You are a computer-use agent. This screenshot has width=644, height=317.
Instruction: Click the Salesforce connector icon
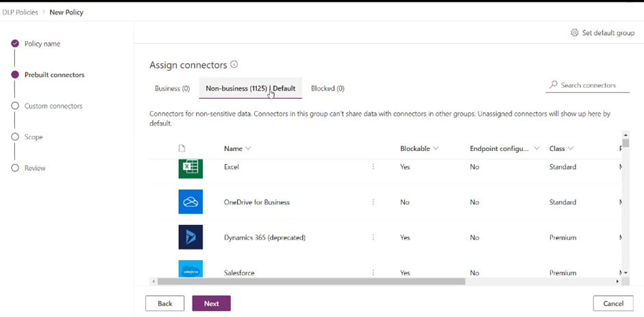[190, 269]
